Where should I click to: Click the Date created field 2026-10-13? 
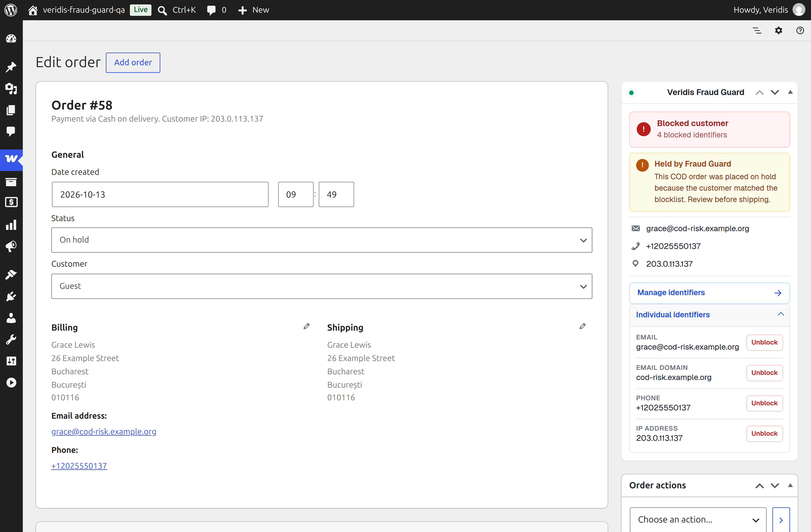click(x=160, y=194)
